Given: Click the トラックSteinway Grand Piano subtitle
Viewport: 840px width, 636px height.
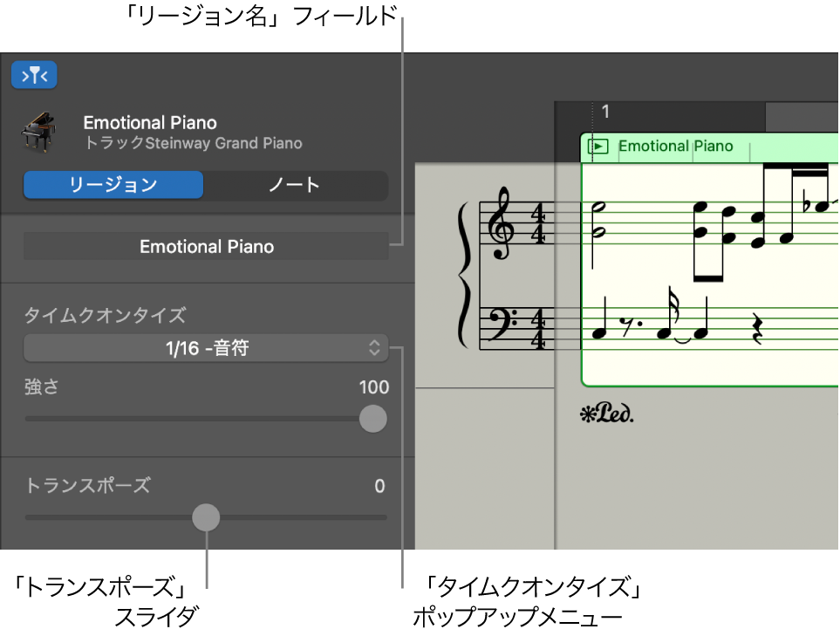Looking at the screenshot, I should pyautogui.click(x=194, y=143).
